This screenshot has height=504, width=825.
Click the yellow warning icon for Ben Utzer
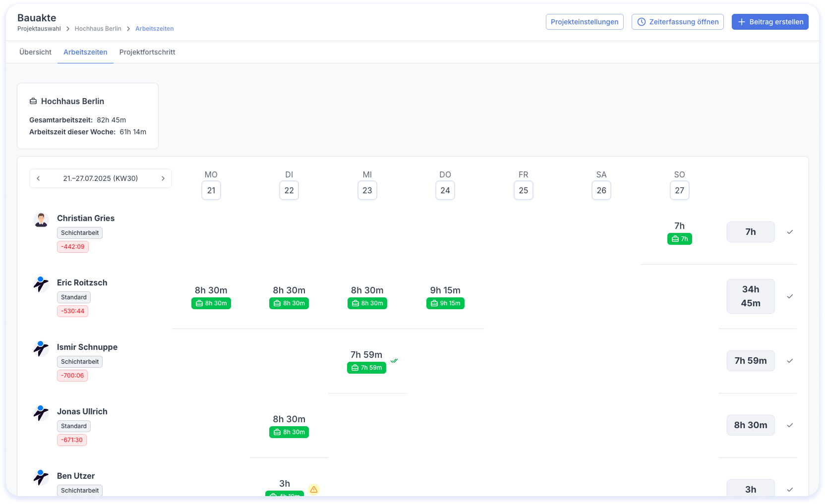[x=313, y=489]
